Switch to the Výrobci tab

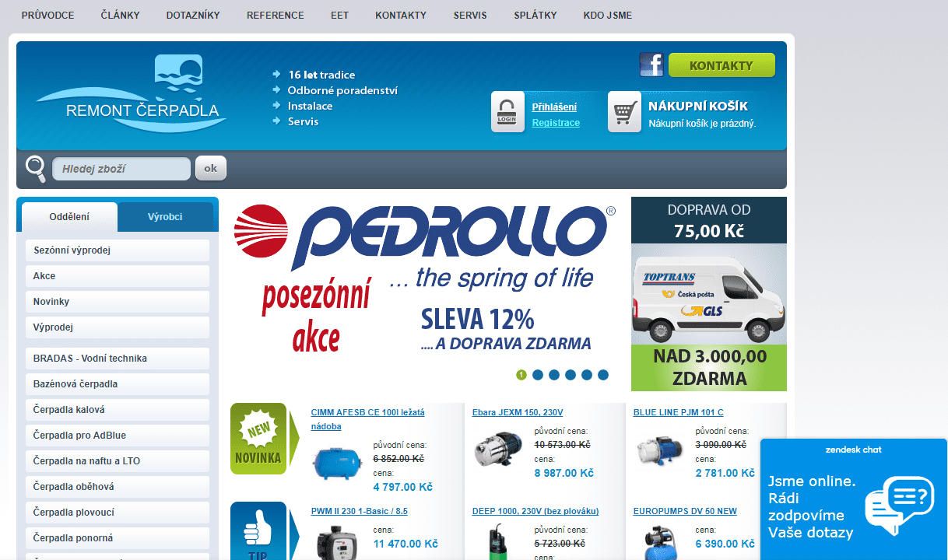165,217
